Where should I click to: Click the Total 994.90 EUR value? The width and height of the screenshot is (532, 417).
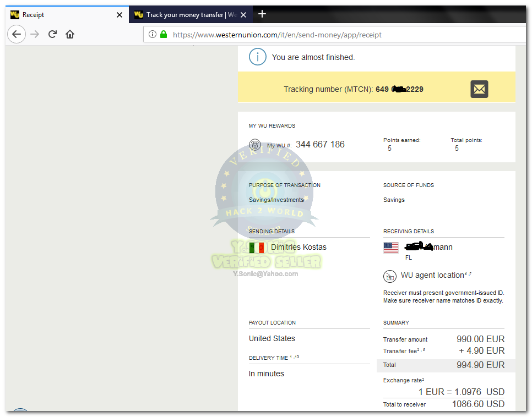[480, 365]
